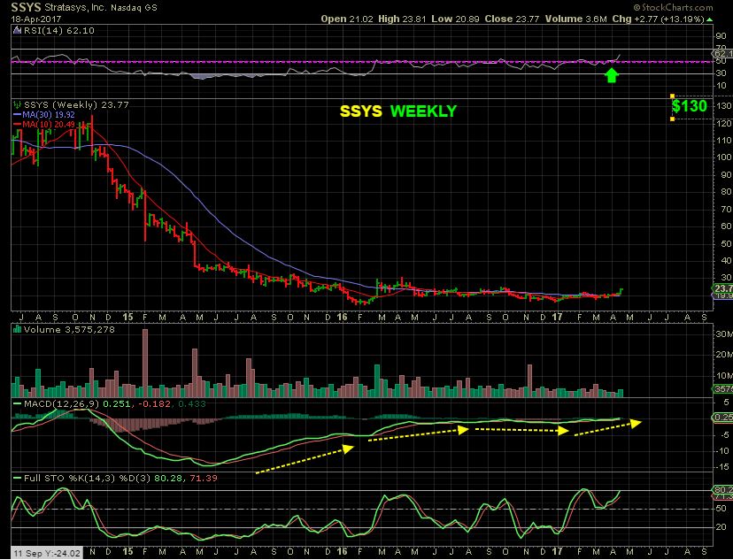Select the MA(30) blue line legend entry
This screenshot has height=560, width=733.
click(x=39, y=114)
